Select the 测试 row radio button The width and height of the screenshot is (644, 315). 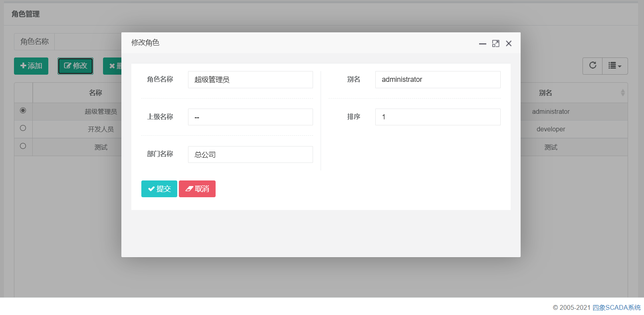23,146
